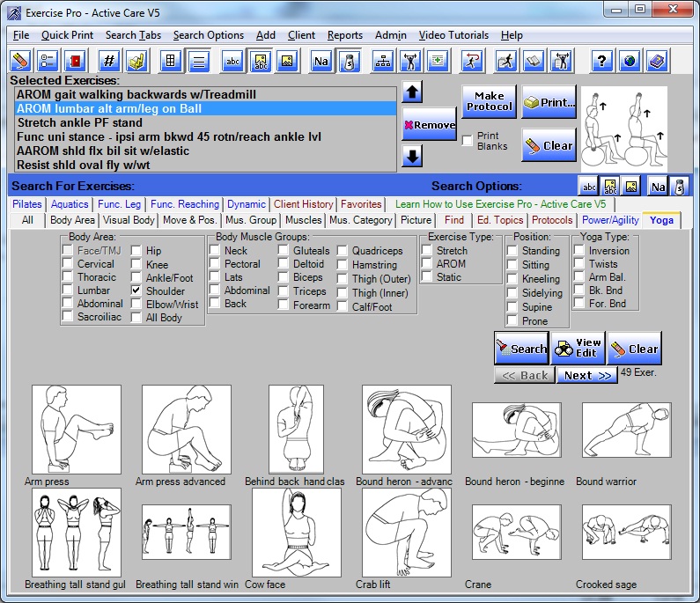Check the Lumbar body area checkbox
The height and width of the screenshot is (603, 700).
coord(68,290)
